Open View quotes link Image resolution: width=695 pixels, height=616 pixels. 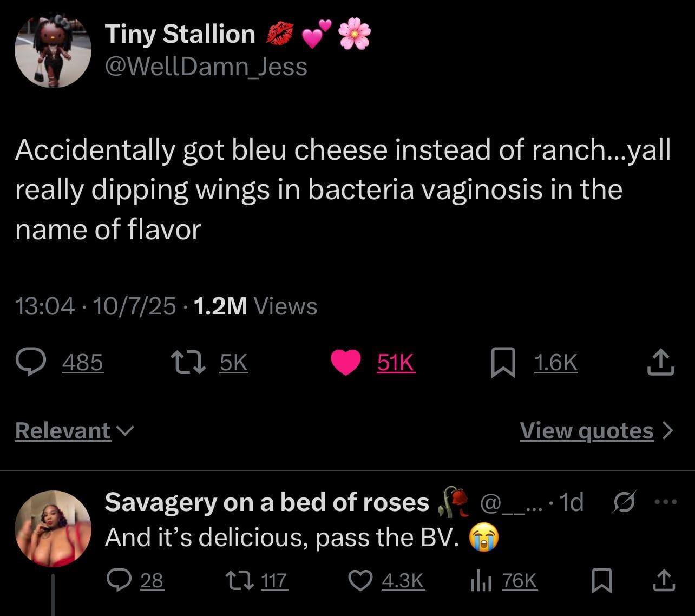[587, 431]
